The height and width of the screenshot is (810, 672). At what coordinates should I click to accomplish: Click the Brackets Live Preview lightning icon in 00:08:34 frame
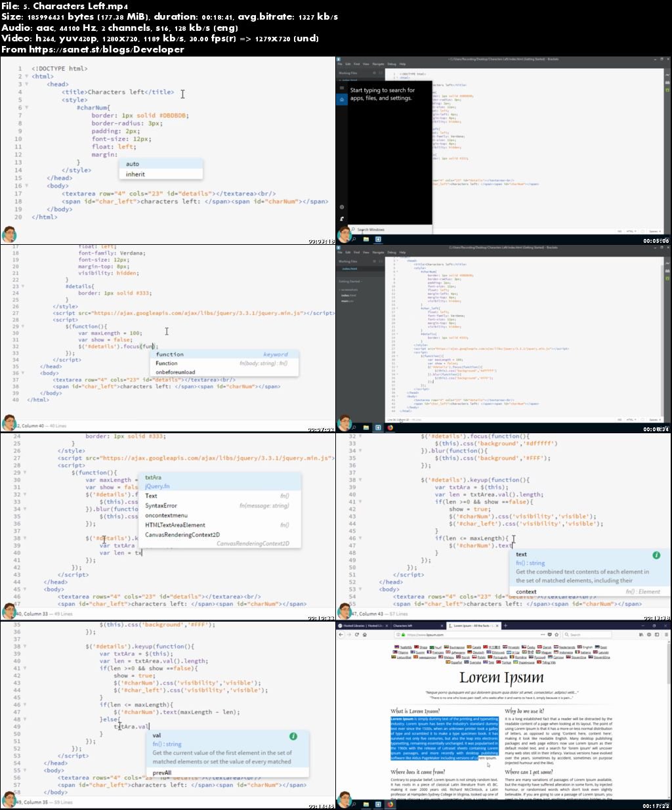[667, 263]
